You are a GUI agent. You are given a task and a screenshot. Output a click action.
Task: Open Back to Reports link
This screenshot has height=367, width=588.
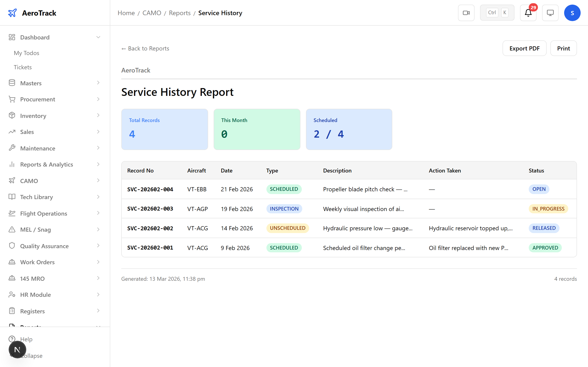click(145, 48)
